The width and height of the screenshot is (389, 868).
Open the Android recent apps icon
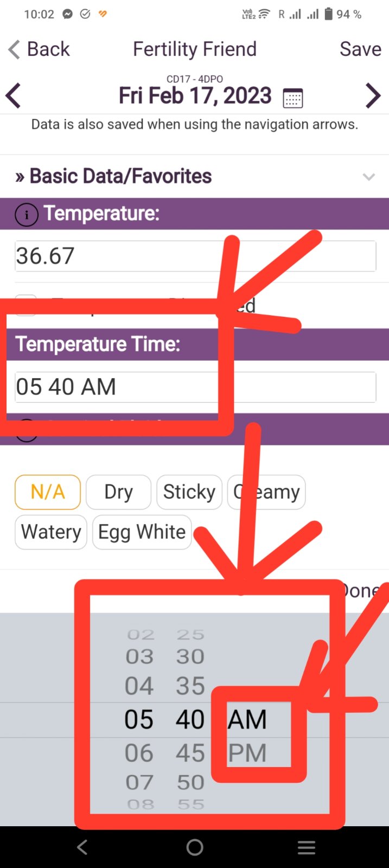[307, 847]
